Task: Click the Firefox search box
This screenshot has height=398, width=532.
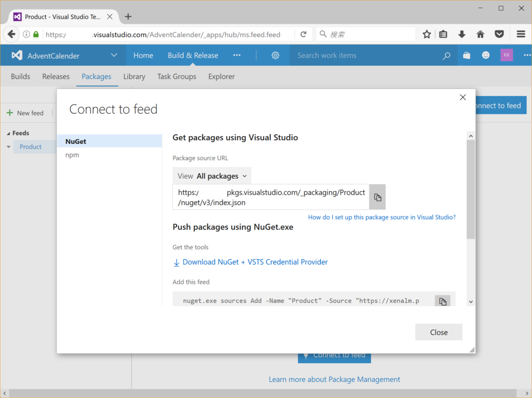Action: 366,34
